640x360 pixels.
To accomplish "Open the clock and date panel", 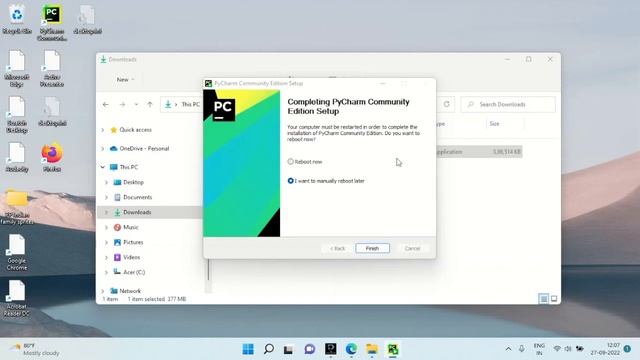I will pyautogui.click(x=605, y=349).
